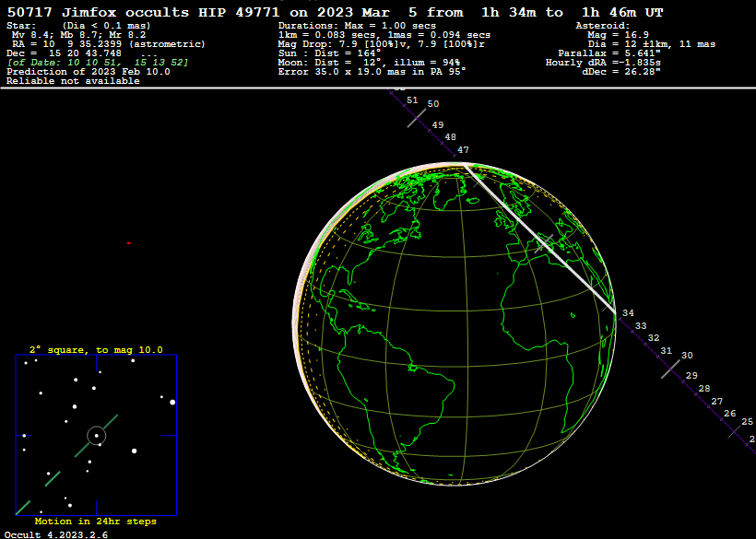
Task: Click minute label "28" on the path
Action: coord(704,388)
